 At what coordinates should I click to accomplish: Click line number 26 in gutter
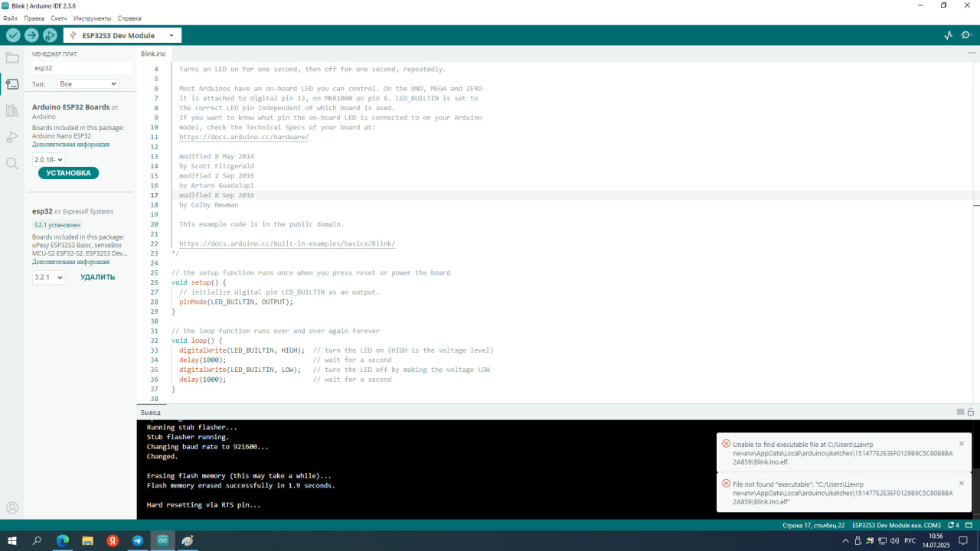coord(154,282)
